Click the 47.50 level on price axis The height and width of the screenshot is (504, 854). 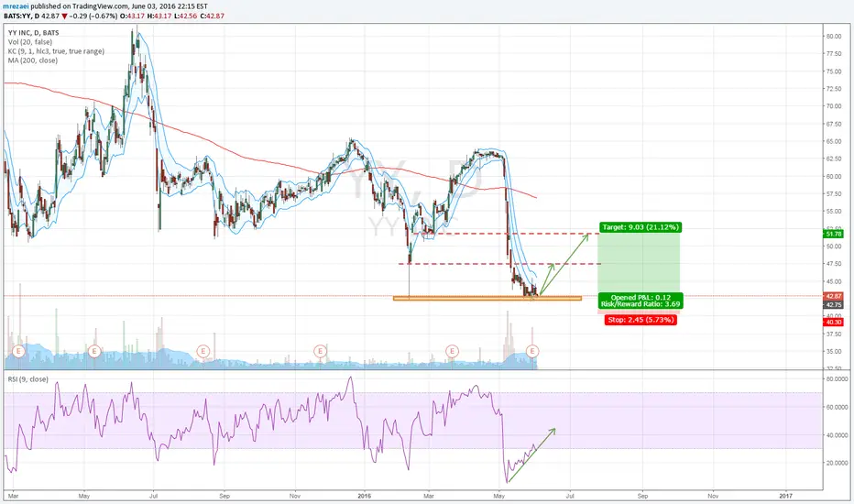pyautogui.click(x=833, y=264)
